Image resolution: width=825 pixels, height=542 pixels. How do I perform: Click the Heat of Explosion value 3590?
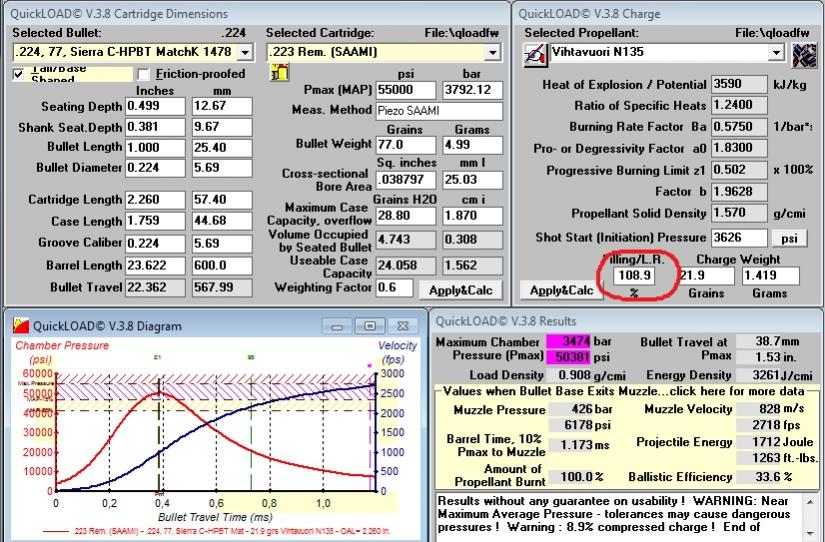739,84
